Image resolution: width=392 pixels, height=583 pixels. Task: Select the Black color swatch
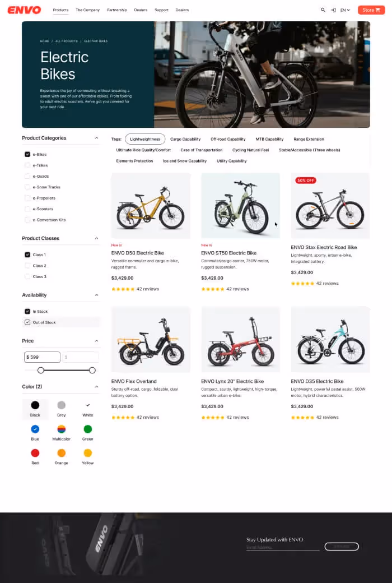[35, 405]
